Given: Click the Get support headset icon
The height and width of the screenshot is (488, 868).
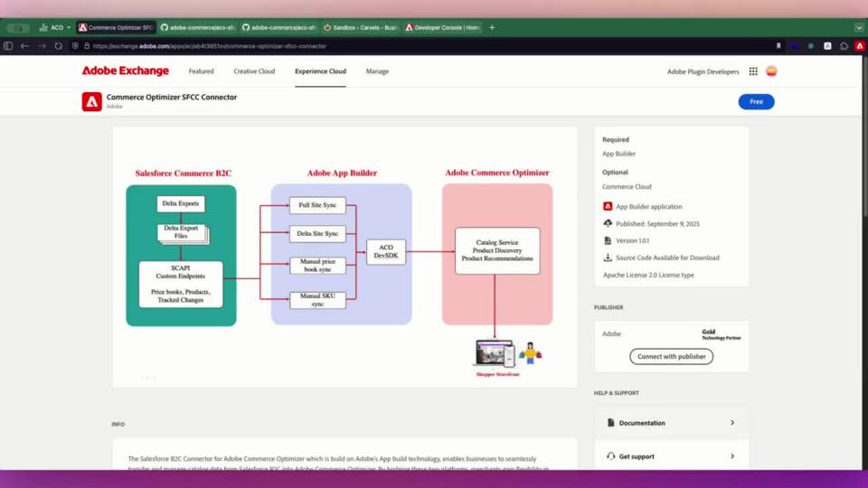Looking at the screenshot, I should [x=611, y=456].
